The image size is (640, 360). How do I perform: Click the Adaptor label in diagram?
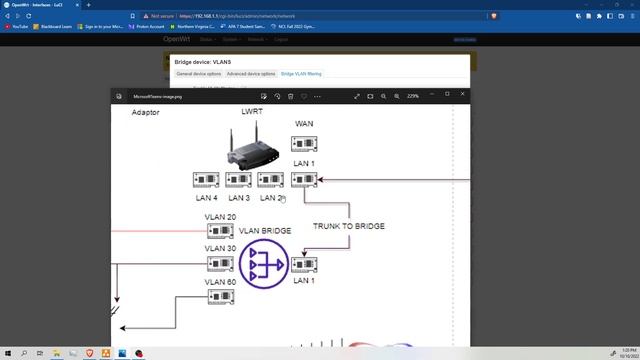pyautogui.click(x=146, y=112)
